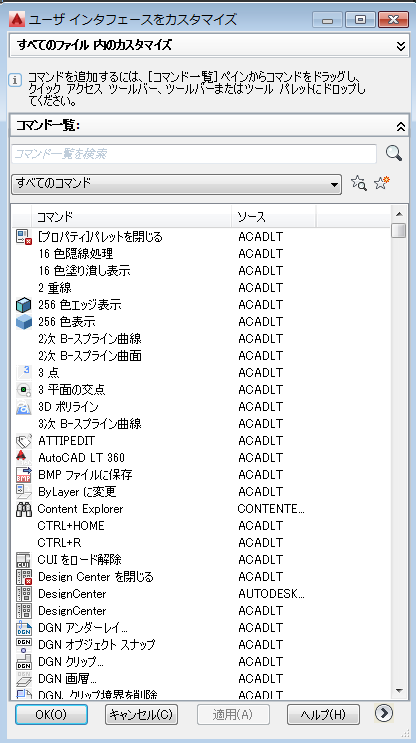
Task: Expand dialog with the round arrow button
Action: [x=383, y=713]
